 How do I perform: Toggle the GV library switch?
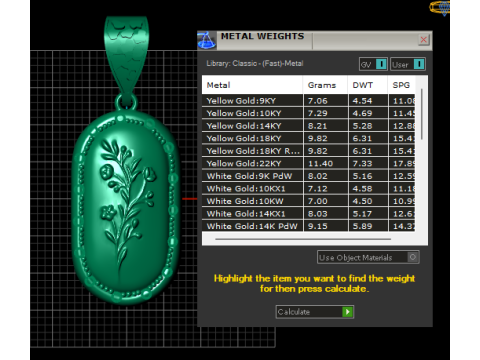click(373, 64)
